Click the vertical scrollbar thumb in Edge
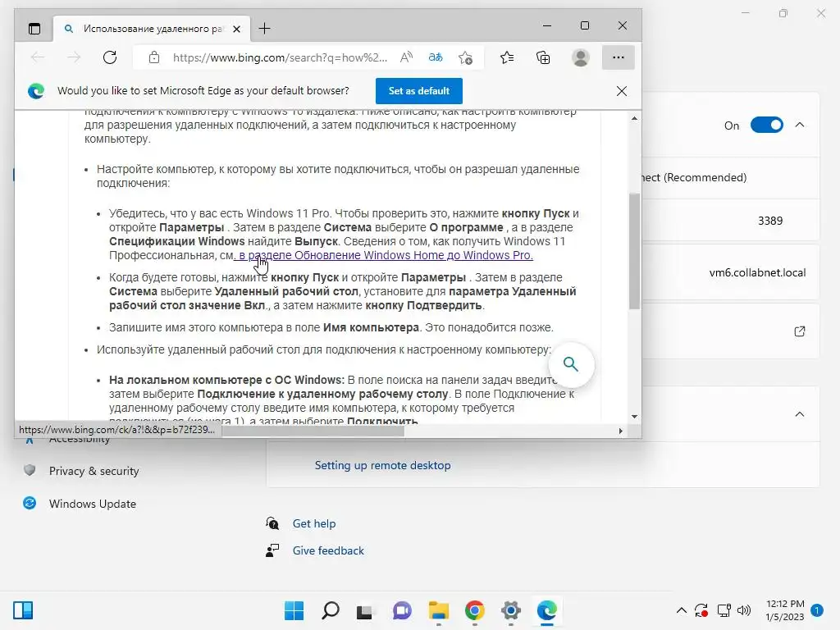This screenshot has height=630, width=840. 634,251
